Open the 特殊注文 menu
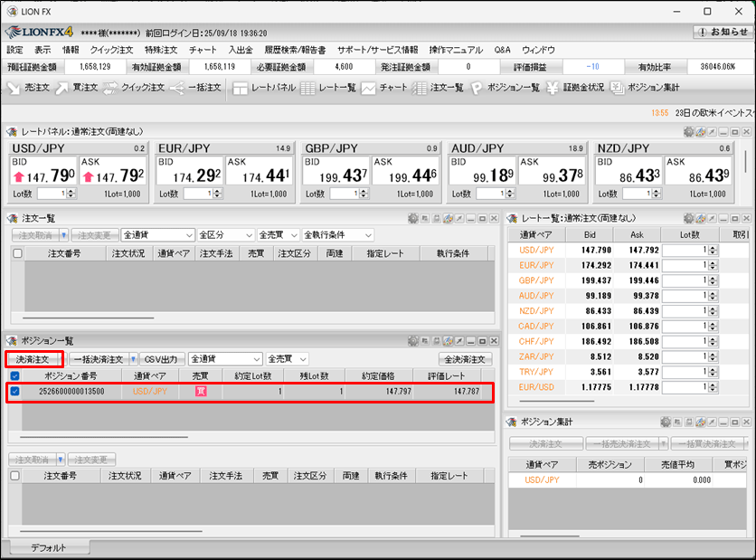This screenshot has width=756, height=560. click(163, 50)
